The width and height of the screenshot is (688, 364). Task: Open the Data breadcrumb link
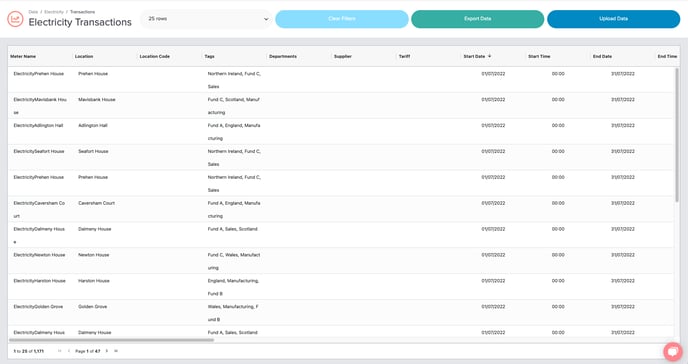coord(33,12)
